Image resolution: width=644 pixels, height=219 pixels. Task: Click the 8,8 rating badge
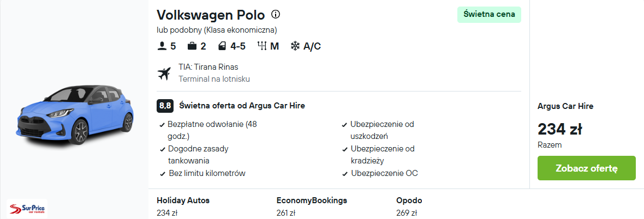(x=165, y=106)
